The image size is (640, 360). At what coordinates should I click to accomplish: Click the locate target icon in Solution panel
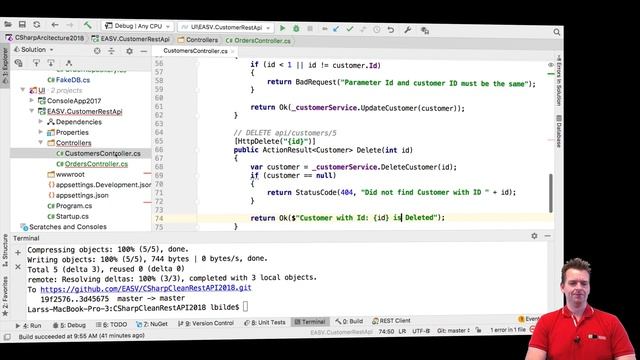coord(97,51)
